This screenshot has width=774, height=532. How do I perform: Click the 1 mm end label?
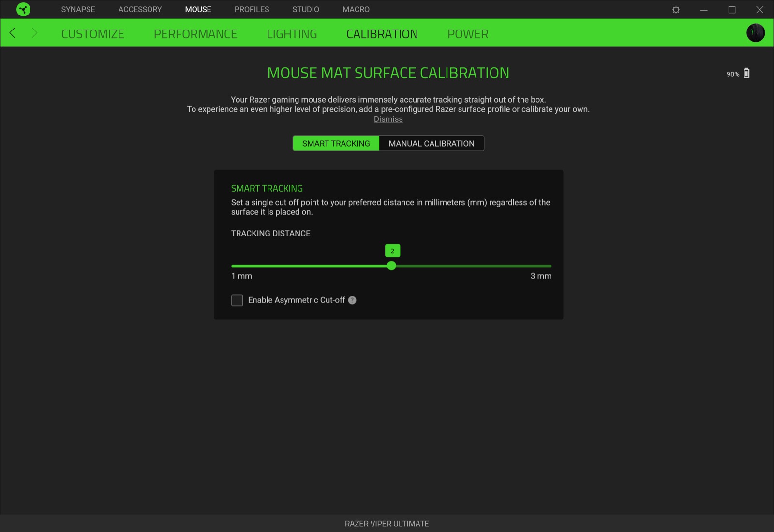click(241, 276)
